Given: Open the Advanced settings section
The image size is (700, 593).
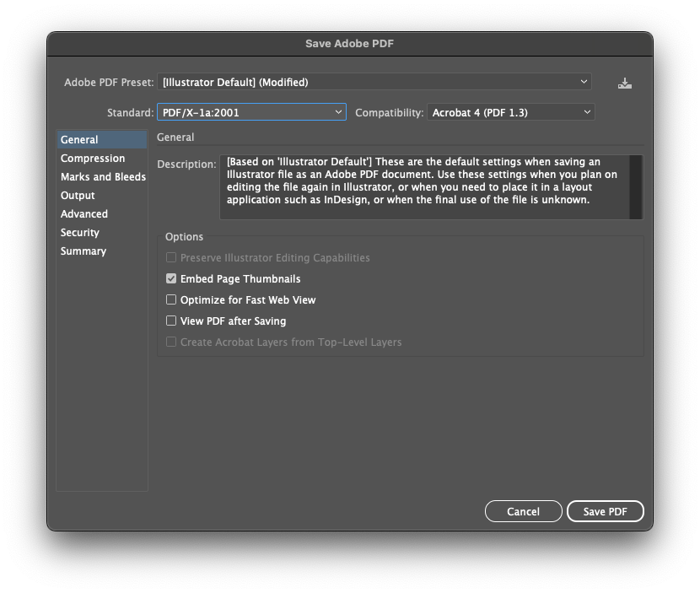Looking at the screenshot, I should [84, 214].
